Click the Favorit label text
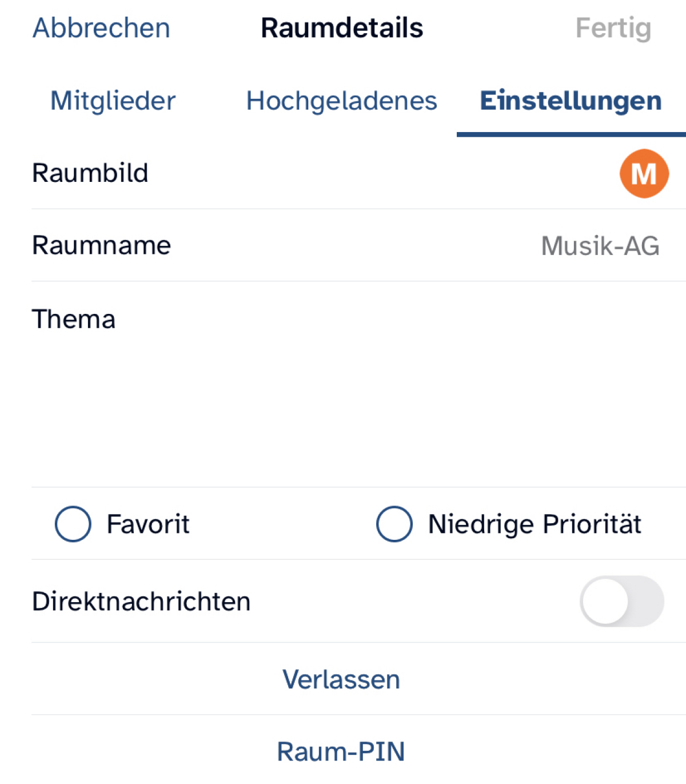This screenshot has width=686, height=784. (x=148, y=524)
